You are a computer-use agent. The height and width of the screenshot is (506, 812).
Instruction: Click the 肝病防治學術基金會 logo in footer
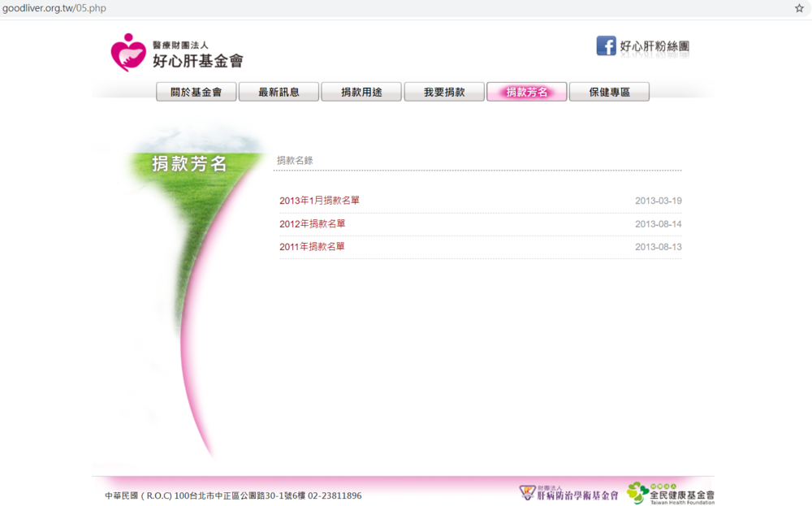tap(569, 493)
